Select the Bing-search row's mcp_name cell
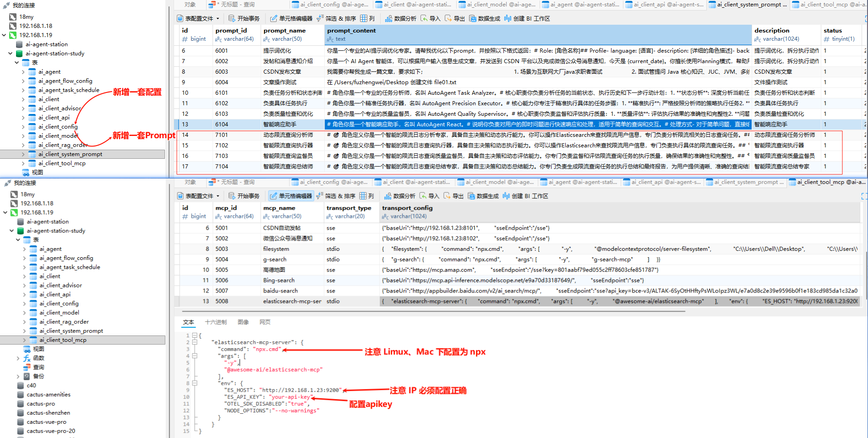Viewport: 868px width, 438px height. tap(278, 280)
